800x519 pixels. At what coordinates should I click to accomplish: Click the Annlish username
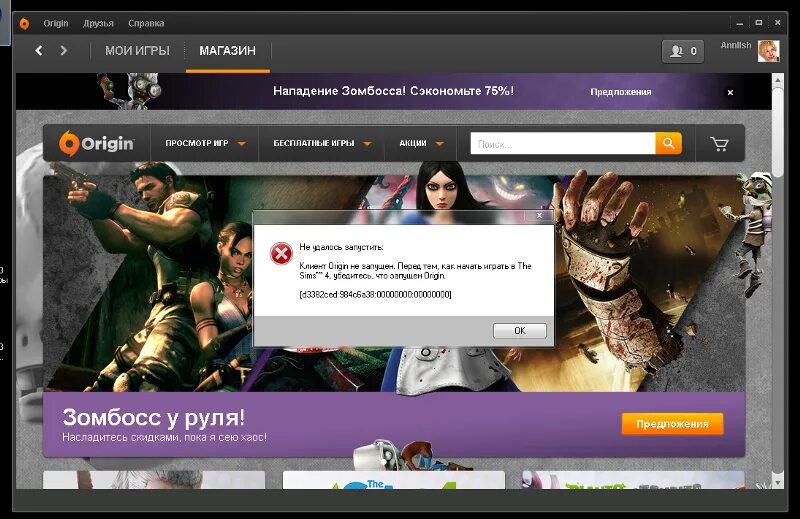click(x=736, y=45)
